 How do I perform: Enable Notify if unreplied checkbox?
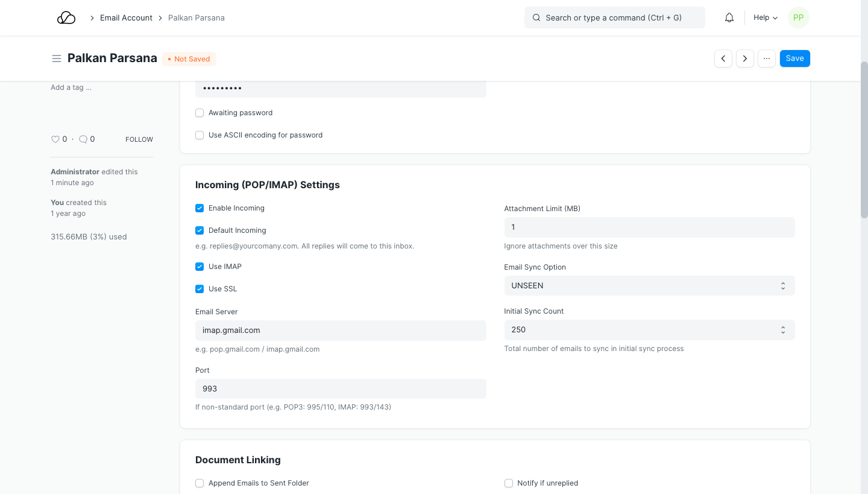coord(509,483)
